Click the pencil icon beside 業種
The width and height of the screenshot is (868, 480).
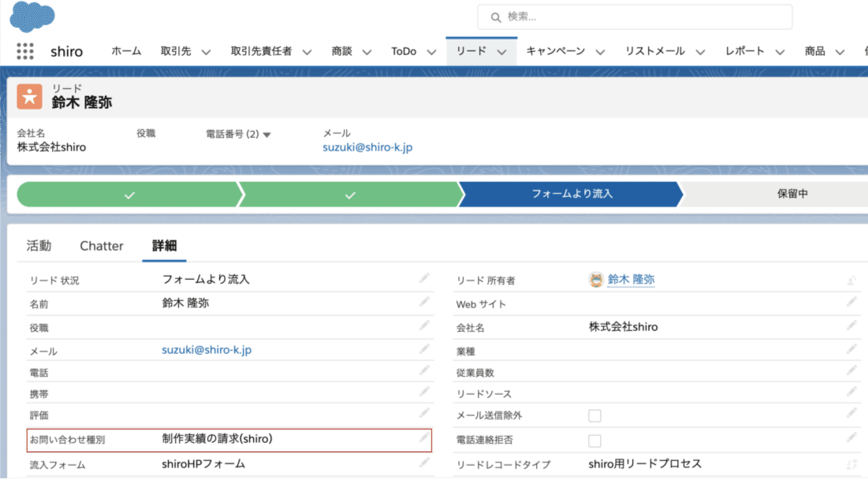click(x=851, y=349)
